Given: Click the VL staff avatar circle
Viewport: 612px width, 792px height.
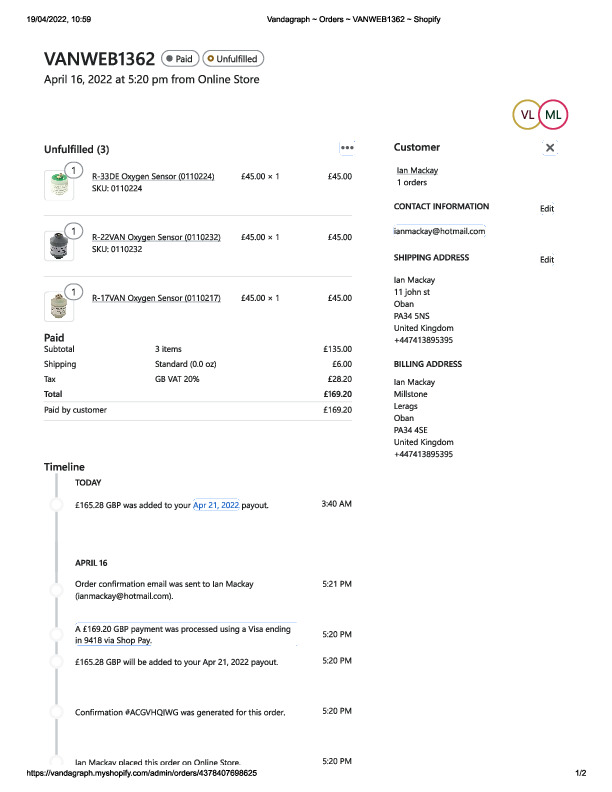Looking at the screenshot, I should coord(527,115).
